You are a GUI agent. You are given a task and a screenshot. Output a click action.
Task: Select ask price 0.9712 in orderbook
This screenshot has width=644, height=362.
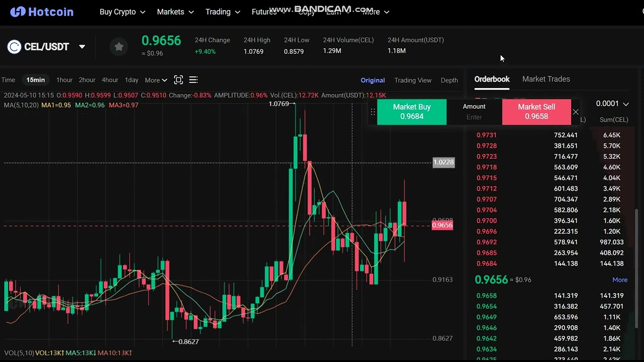coord(487,189)
